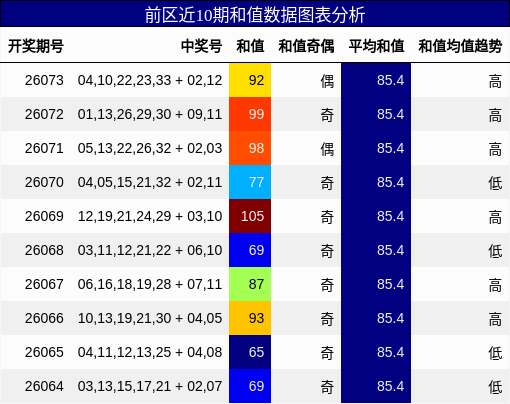Click period number 26064
Screen dimensions: 510x404
click(x=44, y=386)
